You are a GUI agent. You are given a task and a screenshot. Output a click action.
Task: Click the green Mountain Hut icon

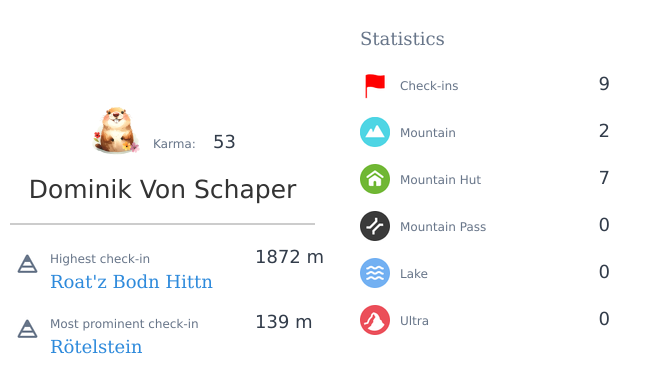[x=375, y=179]
